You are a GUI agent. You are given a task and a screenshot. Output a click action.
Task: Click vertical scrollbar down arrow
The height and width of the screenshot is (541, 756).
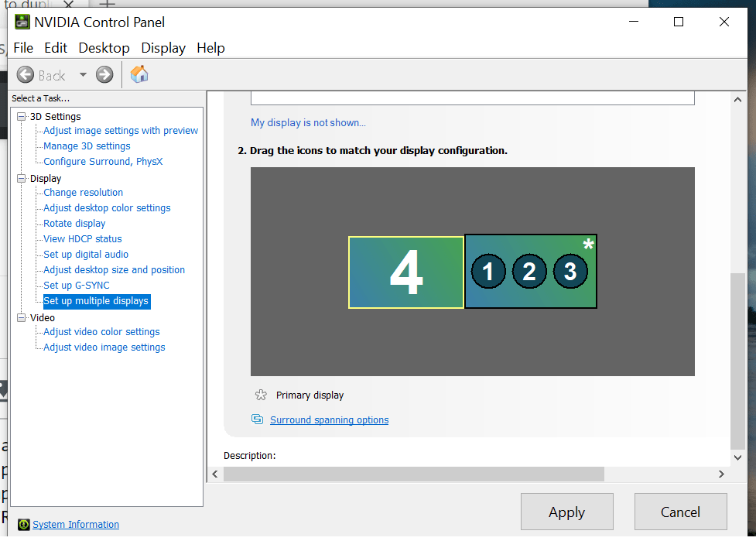pyautogui.click(x=737, y=457)
